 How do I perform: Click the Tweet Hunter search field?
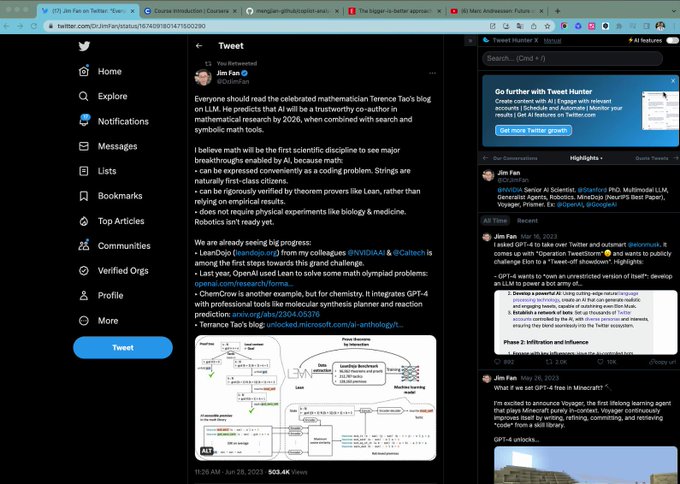pyautogui.click(x=572, y=59)
